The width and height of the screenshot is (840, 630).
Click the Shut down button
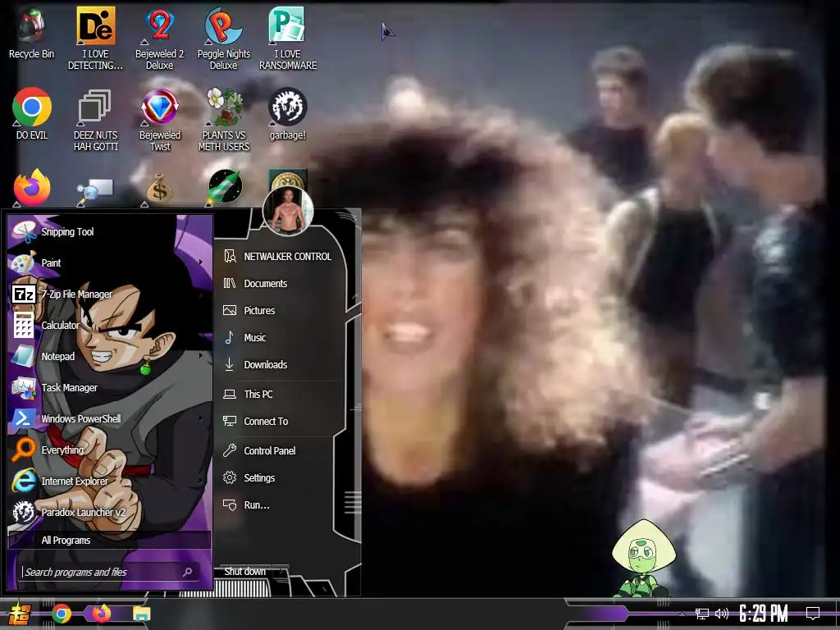[244, 572]
